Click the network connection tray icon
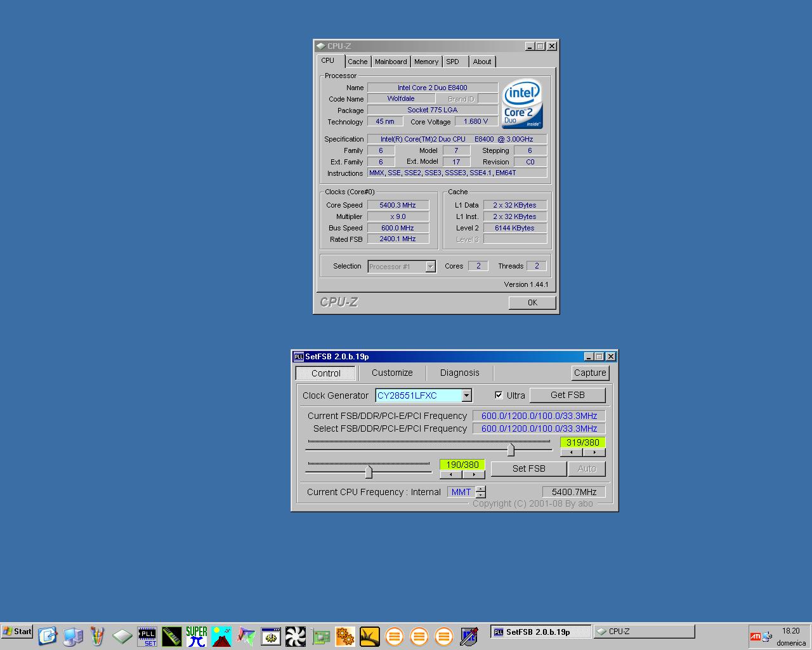The image size is (812, 650). click(767, 637)
